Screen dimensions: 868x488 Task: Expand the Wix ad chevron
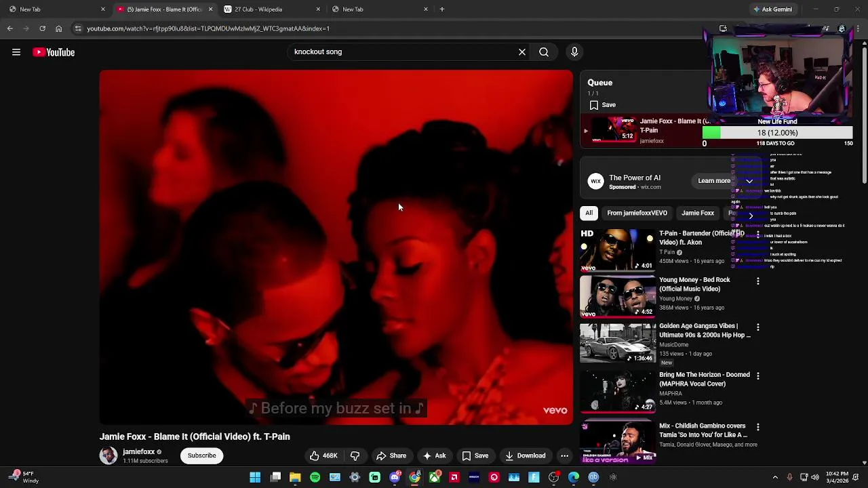[x=749, y=181]
